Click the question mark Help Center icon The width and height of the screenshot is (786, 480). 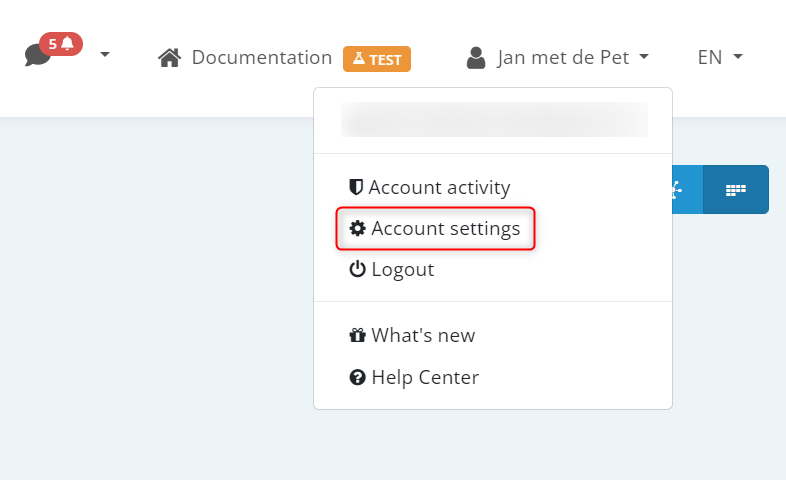357,378
